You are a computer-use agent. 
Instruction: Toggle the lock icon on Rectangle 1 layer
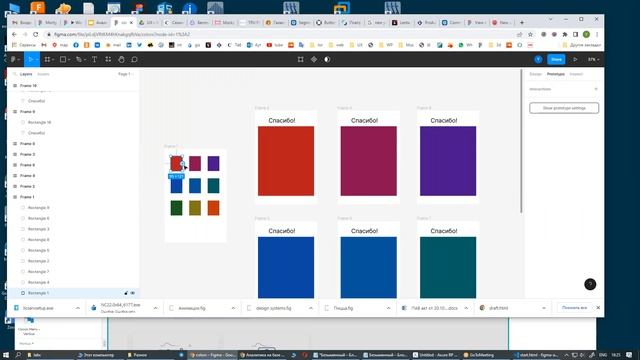[126, 293]
